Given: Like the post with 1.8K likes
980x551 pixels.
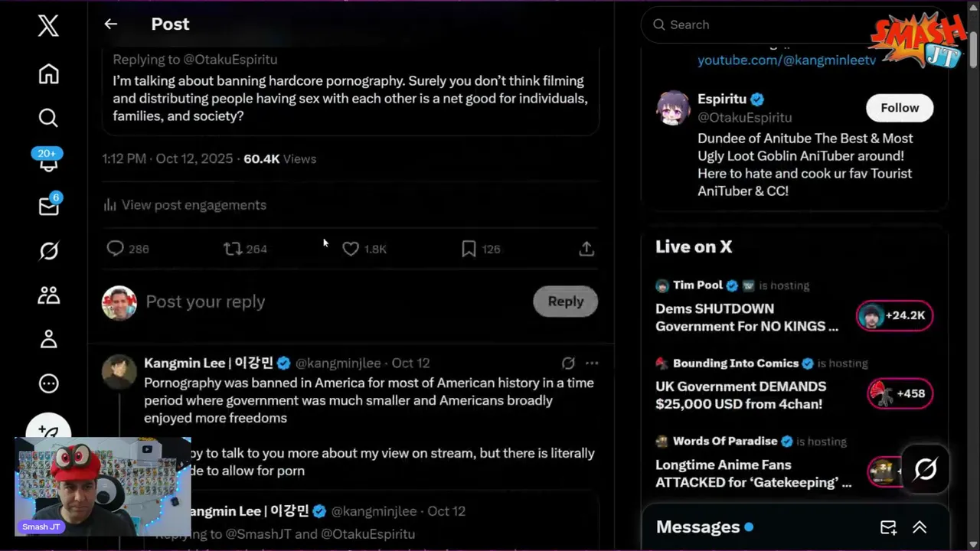Looking at the screenshot, I should point(351,249).
